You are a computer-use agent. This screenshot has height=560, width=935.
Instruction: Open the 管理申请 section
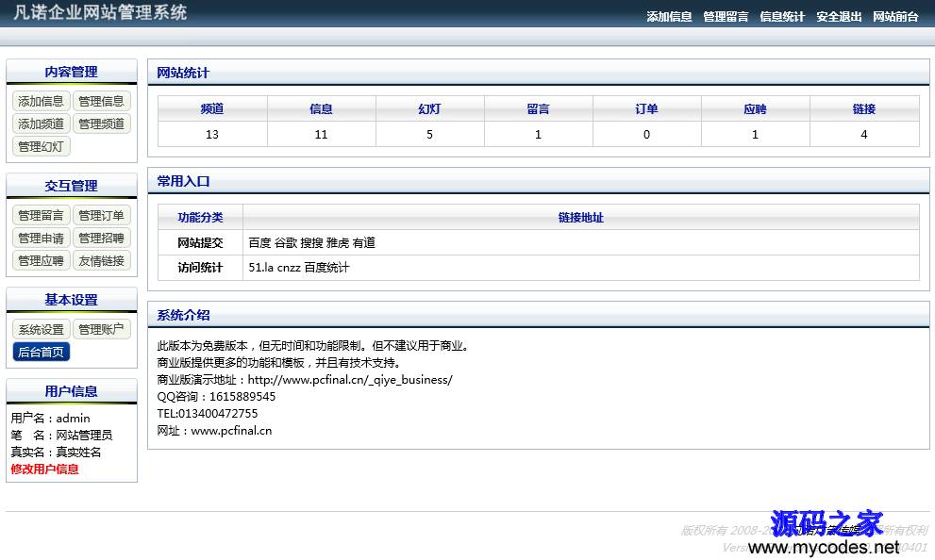[41, 238]
